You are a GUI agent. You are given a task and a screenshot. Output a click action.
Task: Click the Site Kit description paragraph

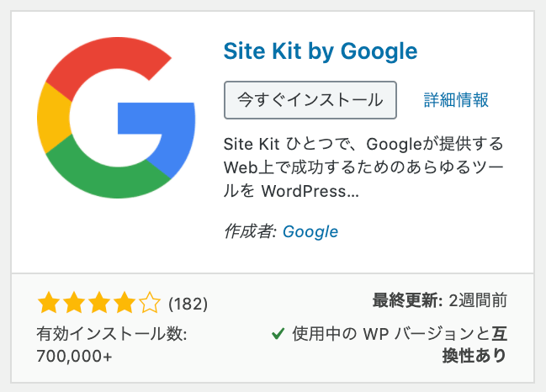click(x=363, y=167)
